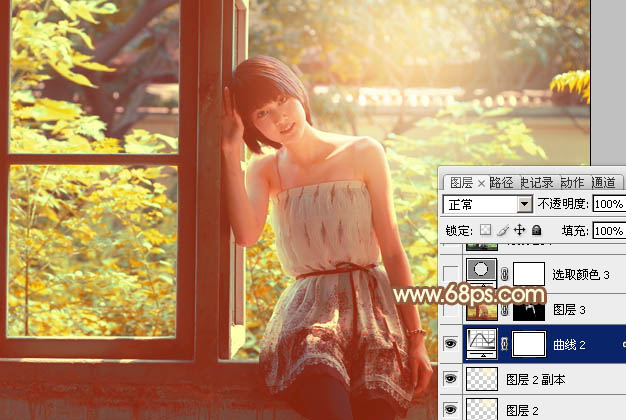Click the lock image pixels brush icon

[x=504, y=230]
